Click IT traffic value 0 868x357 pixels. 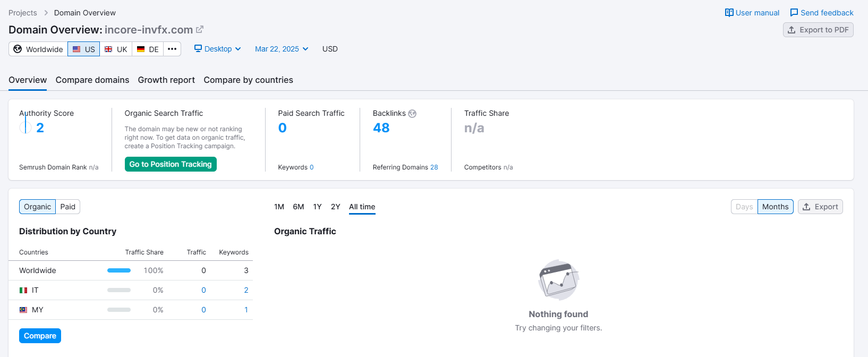[x=203, y=290]
